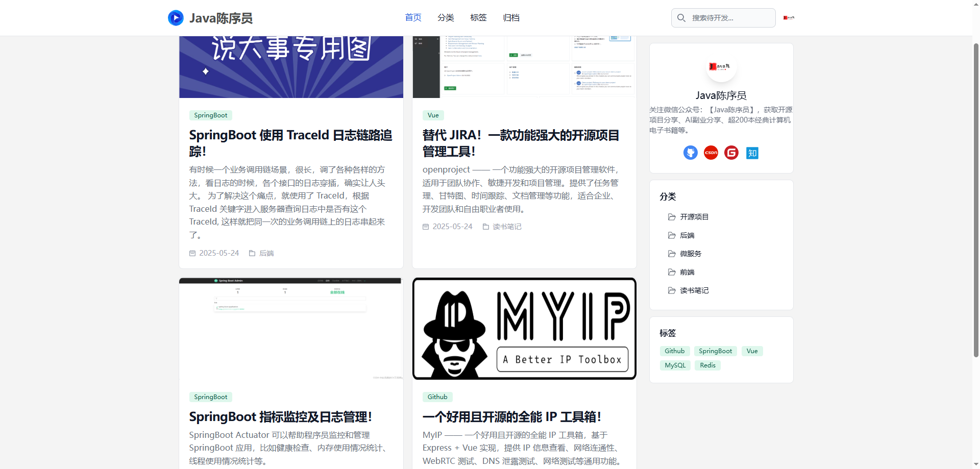Image resolution: width=980 pixels, height=469 pixels.
Task: Open the CSDN profile icon
Action: 710,153
